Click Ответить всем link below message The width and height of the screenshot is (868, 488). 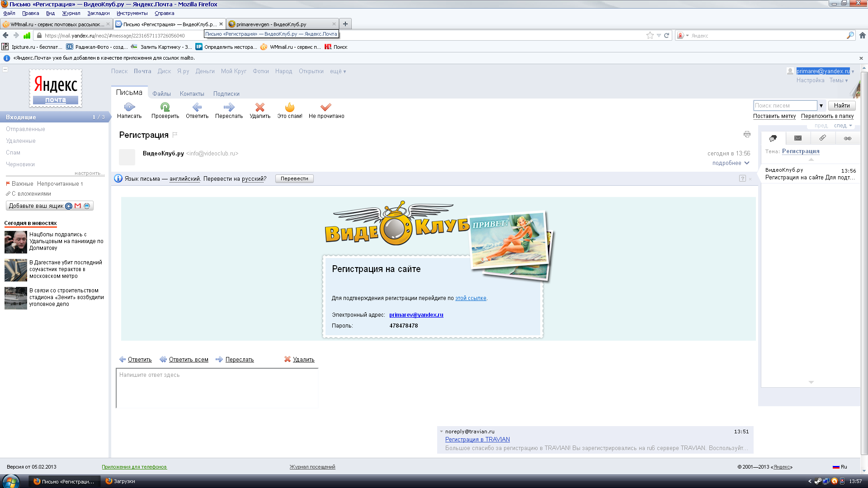189,360
